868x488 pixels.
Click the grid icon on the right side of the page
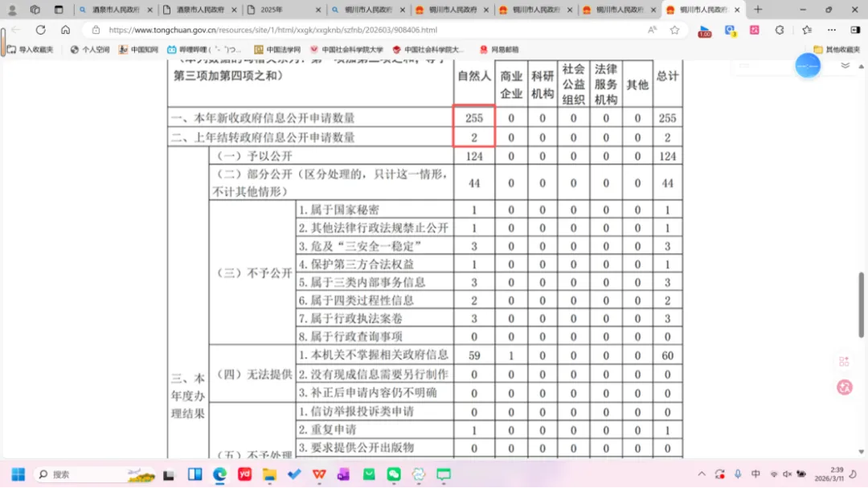[844, 362]
